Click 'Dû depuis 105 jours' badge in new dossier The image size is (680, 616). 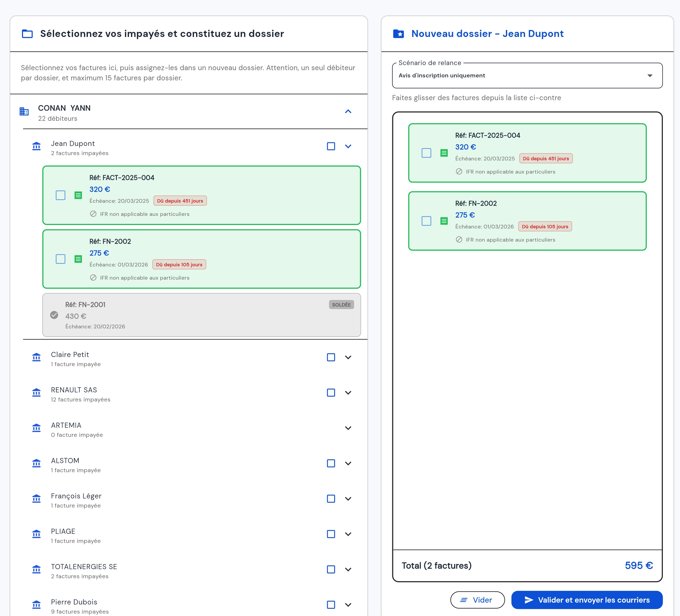tap(545, 227)
